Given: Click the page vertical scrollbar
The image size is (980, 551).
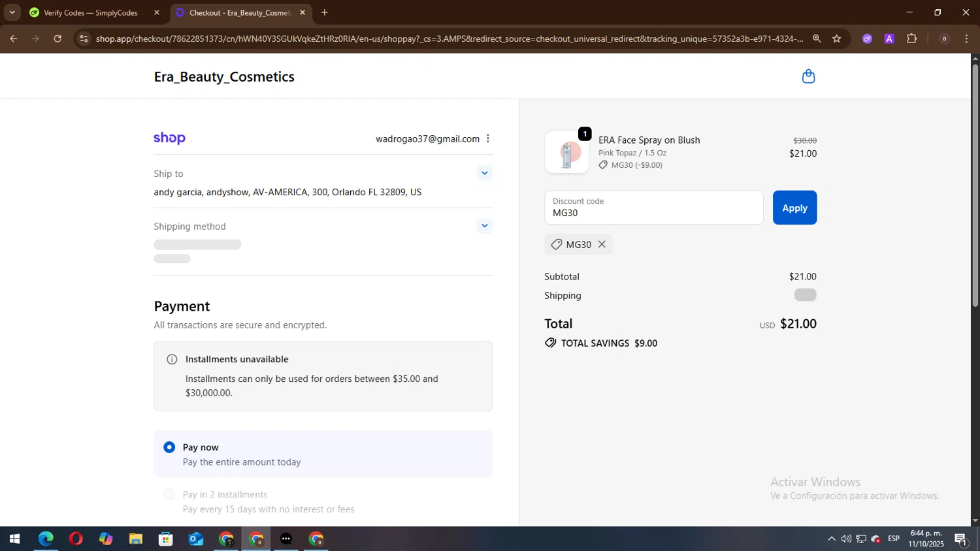Looking at the screenshot, I should [975, 185].
